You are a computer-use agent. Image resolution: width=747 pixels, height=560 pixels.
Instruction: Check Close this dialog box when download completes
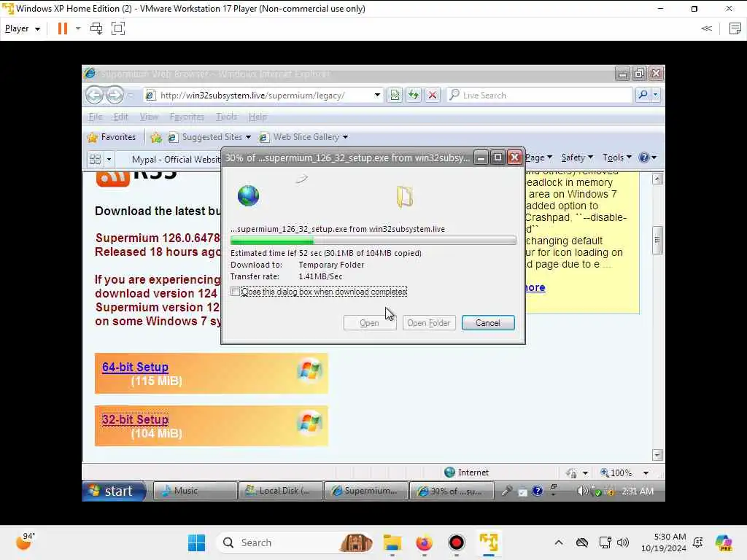click(235, 292)
